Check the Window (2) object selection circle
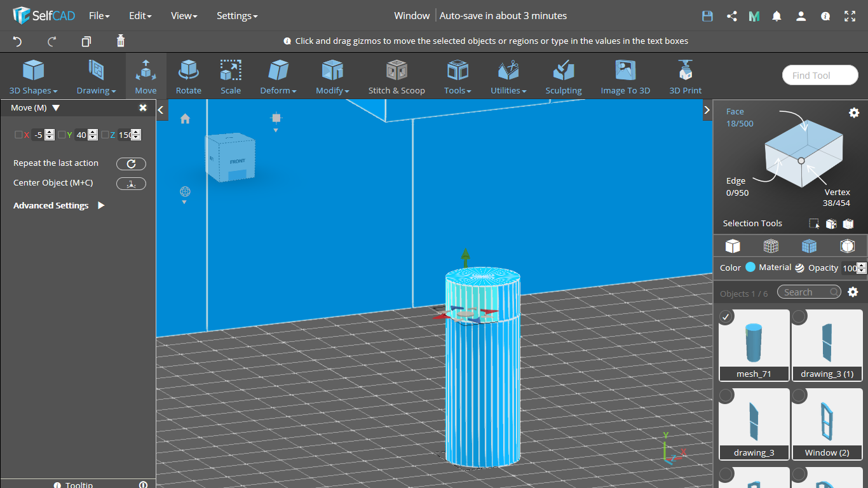The image size is (868, 488). pyautogui.click(x=799, y=396)
